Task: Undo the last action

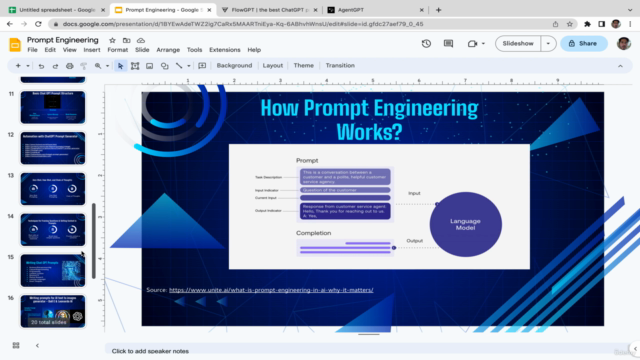Action: 41,66
